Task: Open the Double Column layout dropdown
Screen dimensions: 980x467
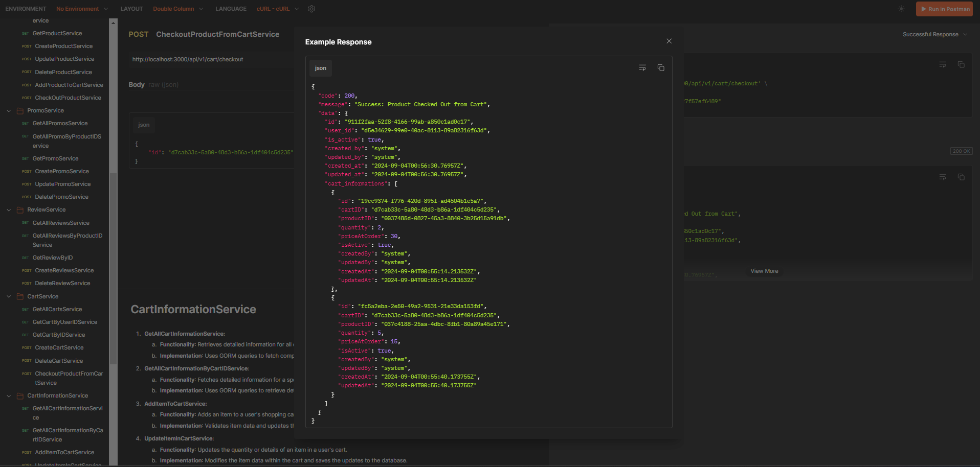Action: (178, 9)
